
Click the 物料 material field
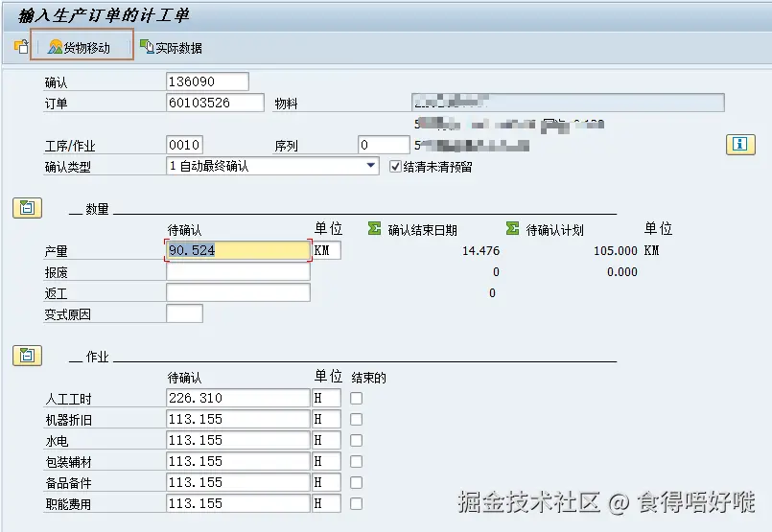tap(568, 103)
